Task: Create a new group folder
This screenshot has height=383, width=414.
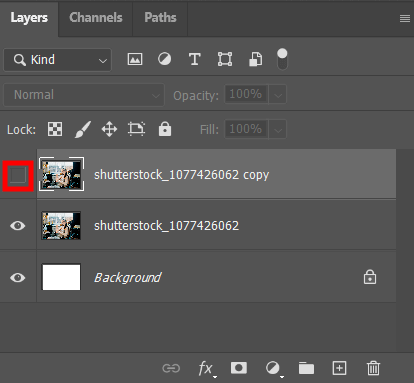Action: 306,368
